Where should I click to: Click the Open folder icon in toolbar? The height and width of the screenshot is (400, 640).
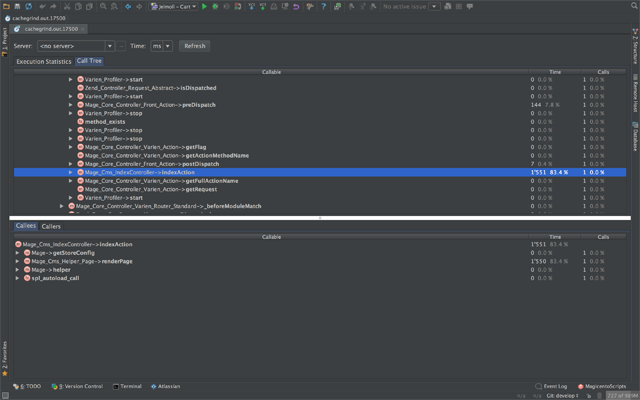tap(6, 6)
